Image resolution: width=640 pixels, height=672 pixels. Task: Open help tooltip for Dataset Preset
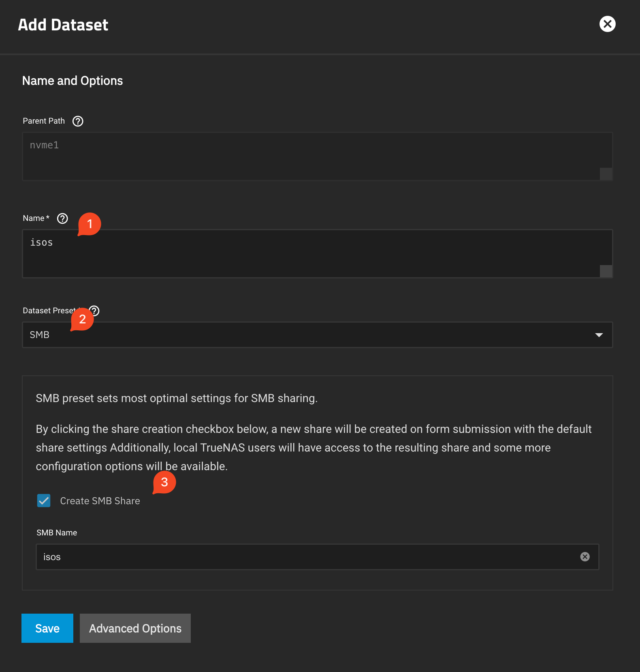(94, 311)
